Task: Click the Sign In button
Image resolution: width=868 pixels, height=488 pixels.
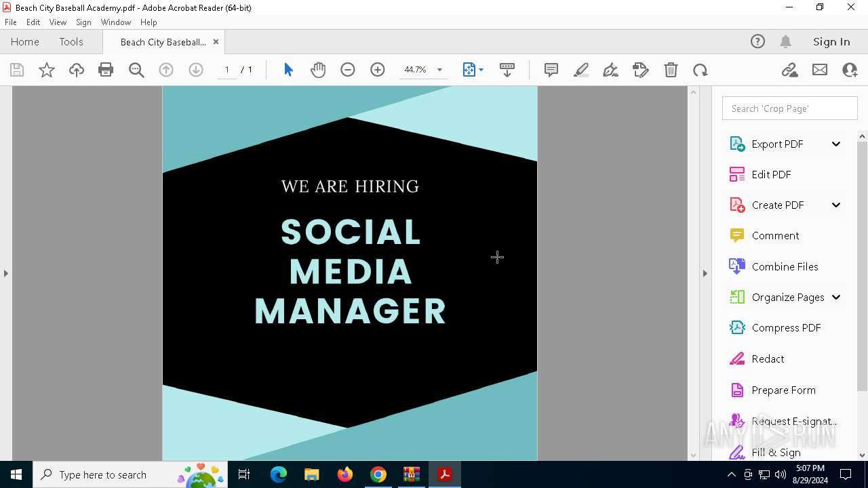Action: pyautogui.click(x=831, y=41)
